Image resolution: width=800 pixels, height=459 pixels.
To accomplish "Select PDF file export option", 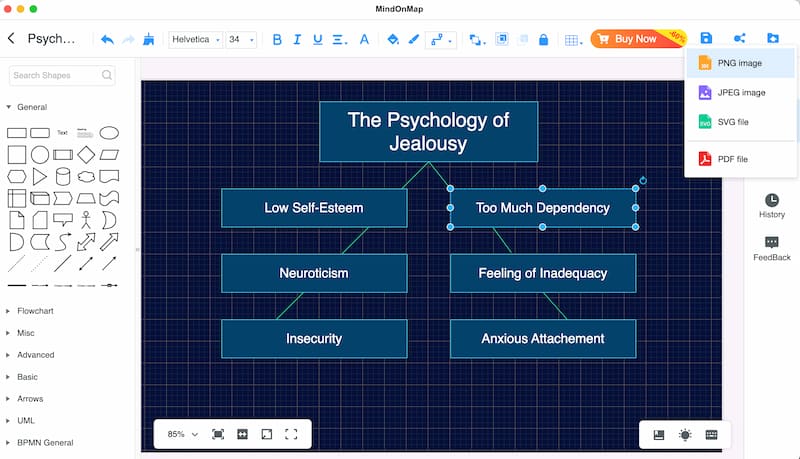I will coord(733,159).
